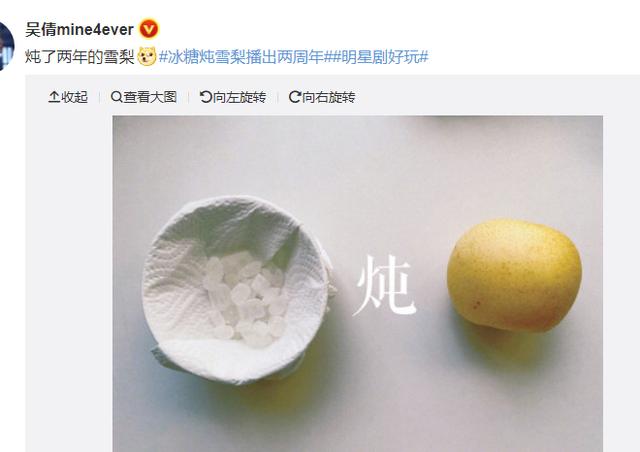Select the 查看大图 text label
640x452 pixels.
[x=150, y=97]
